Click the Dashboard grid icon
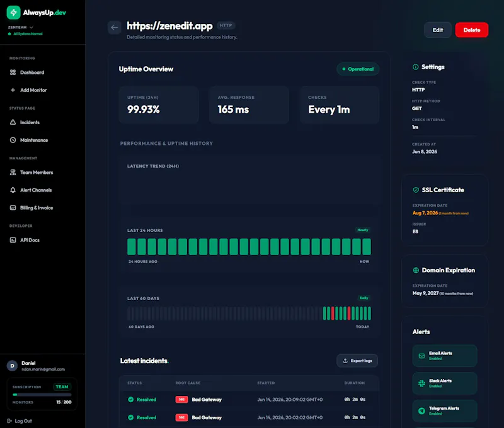The image size is (504, 428). point(13,72)
